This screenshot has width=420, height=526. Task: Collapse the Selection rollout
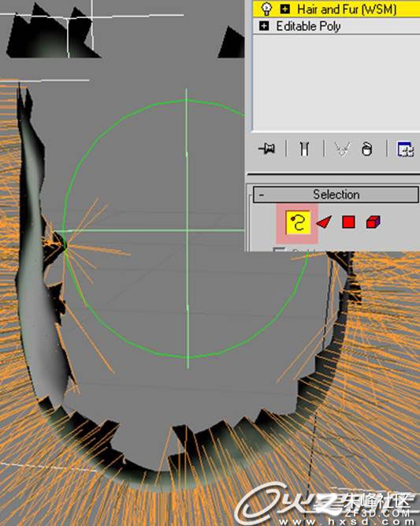point(262,195)
